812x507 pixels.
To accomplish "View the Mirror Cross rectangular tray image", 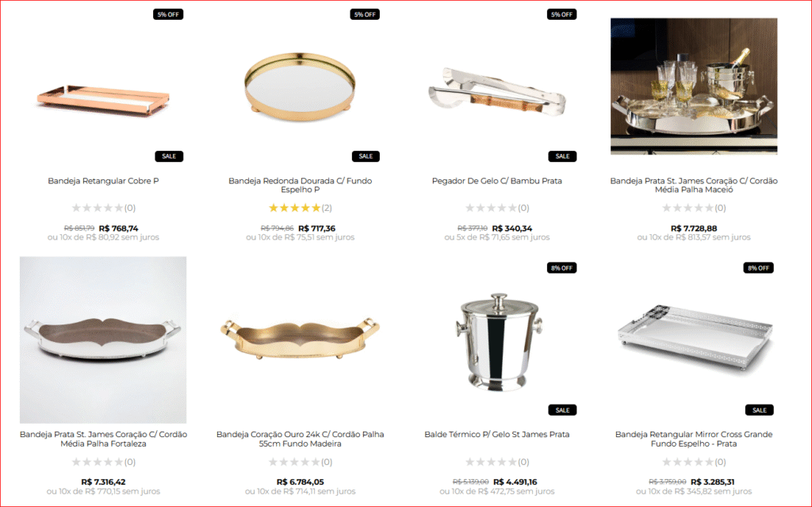I will 694,337.
